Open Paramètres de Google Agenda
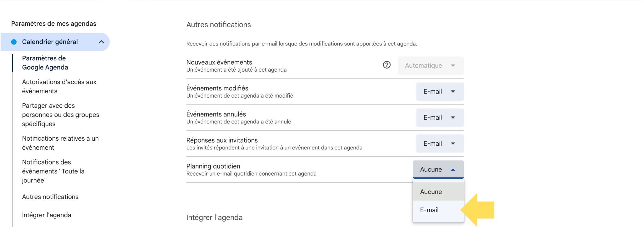Image resolution: width=644 pixels, height=227 pixels. [44, 62]
